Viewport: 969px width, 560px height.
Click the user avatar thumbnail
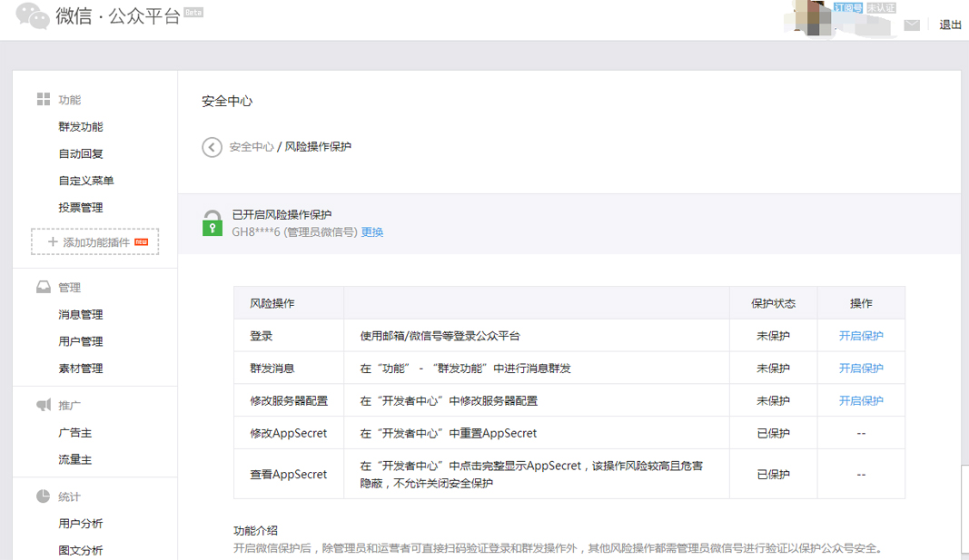[813, 16]
